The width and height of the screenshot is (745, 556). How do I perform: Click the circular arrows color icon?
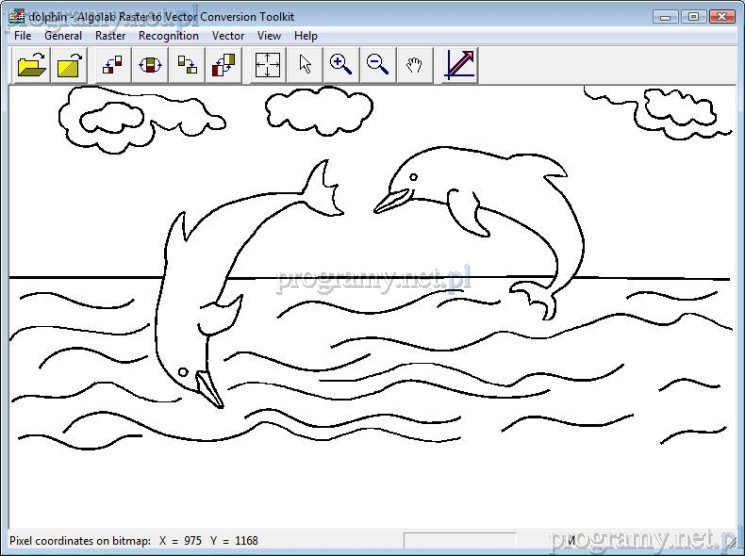(150, 65)
